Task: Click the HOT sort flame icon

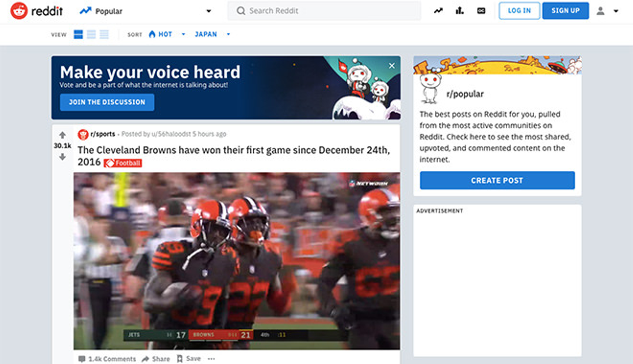Action: pyautogui.click(x=152, y=34)
